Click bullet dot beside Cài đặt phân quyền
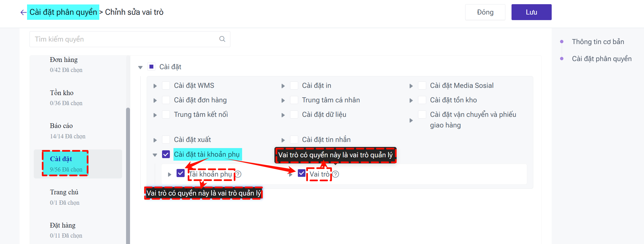644x244 pixels. click(x=562, y=59)
